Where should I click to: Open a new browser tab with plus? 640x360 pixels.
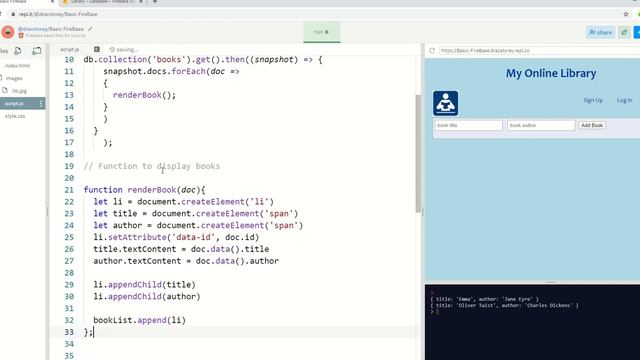[x=155, y=2]
